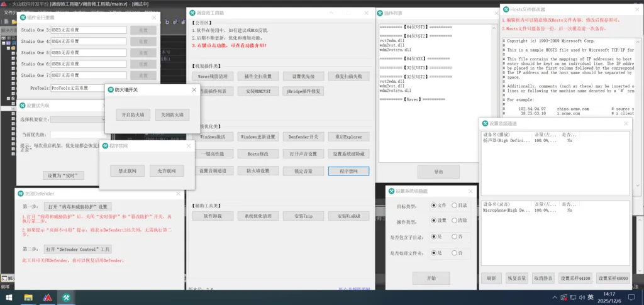
Task: Click Waves残留清理 button
Action: point(213,76)
